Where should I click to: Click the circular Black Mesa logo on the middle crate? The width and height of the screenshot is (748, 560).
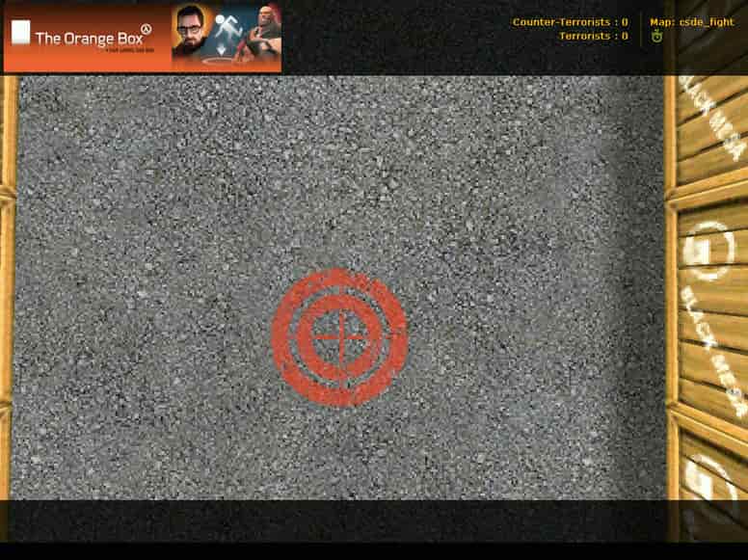click(x=707, y=251)
